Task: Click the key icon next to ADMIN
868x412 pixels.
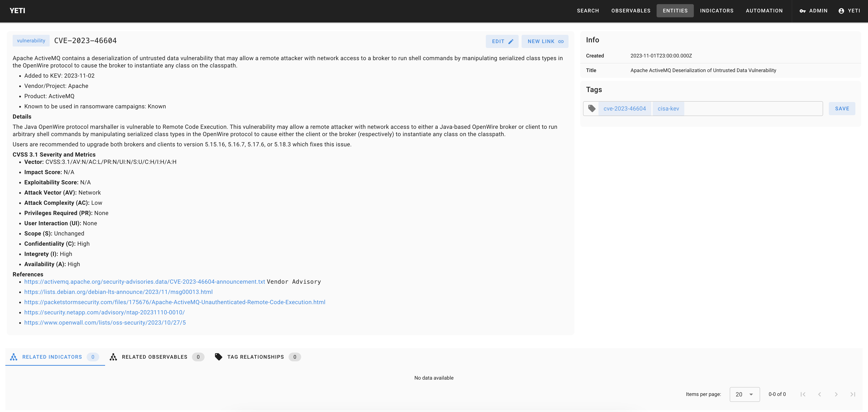Action: tap(803, 11)
